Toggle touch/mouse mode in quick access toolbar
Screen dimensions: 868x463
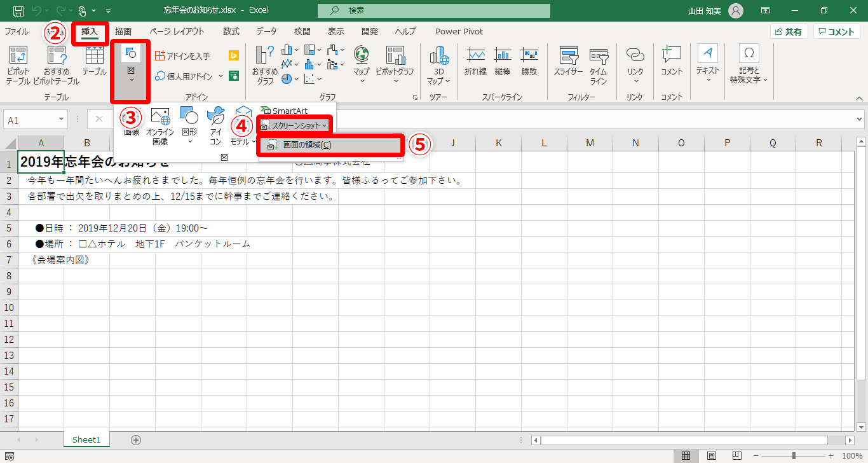coord(82,11)
